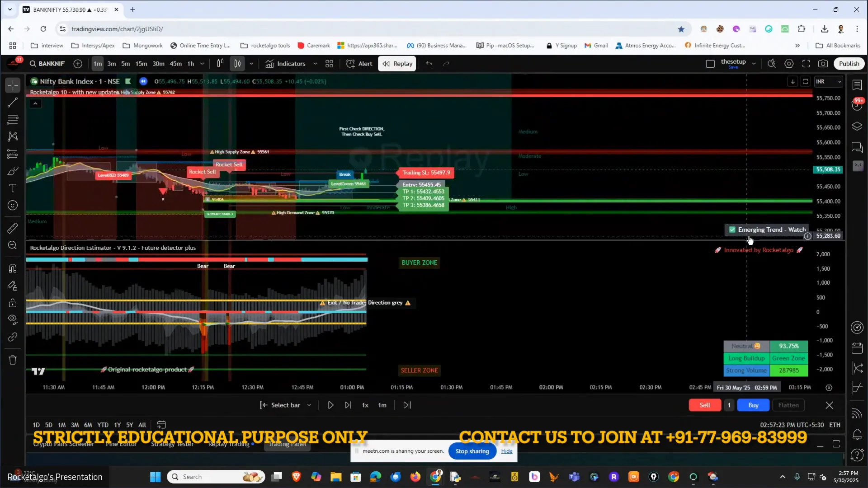Create an Alert
868x488 pixels.
[x=359, y=64]
